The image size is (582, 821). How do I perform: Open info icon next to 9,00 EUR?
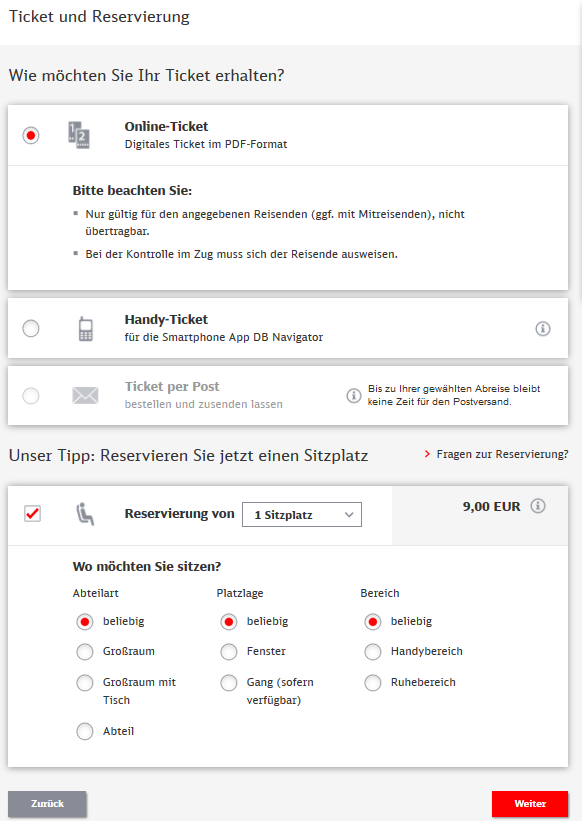[538, 506]
